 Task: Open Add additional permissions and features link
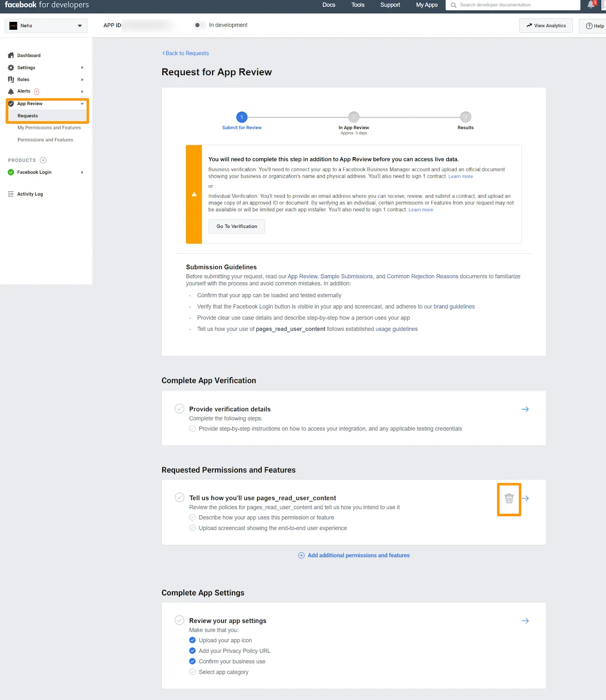point(359,556)
